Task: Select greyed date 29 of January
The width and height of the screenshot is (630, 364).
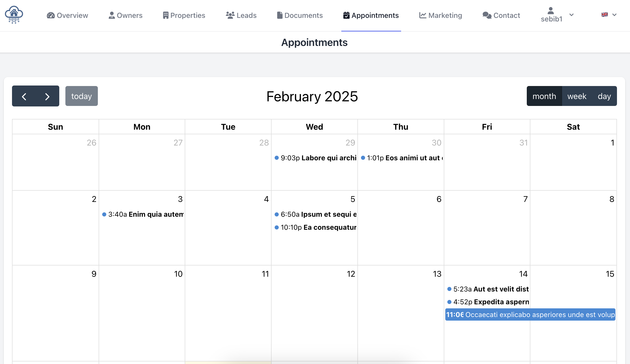Action: point(350,143)
